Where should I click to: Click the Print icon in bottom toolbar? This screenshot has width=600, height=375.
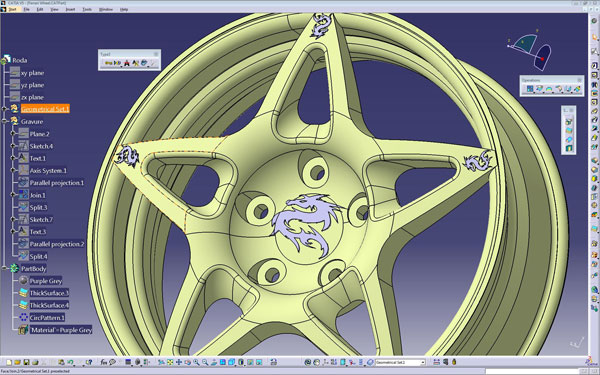coord(35,362)
